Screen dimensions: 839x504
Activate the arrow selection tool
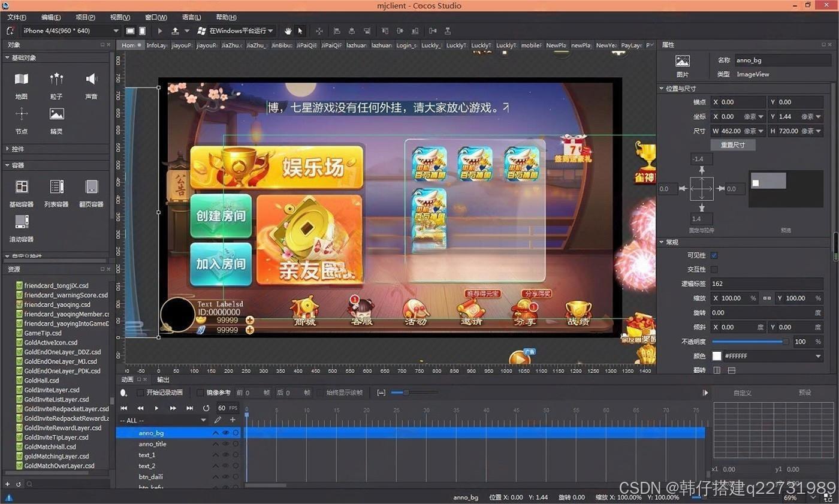click(x=300, y=31)
